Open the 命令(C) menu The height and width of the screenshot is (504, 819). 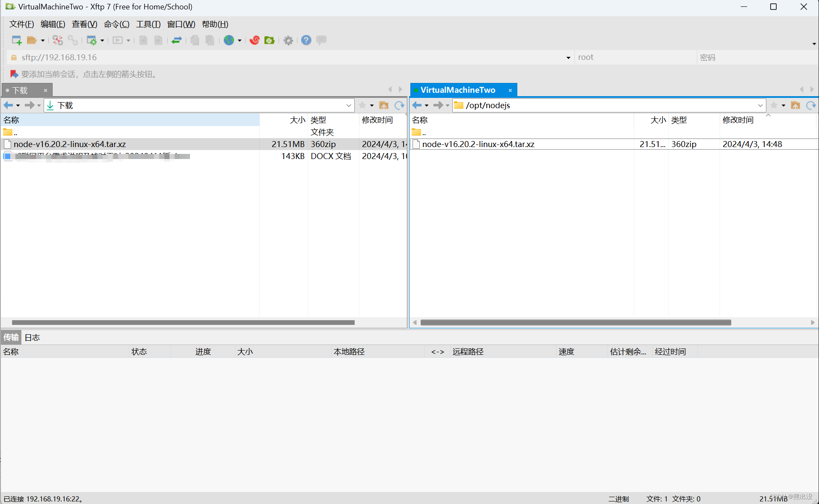(116, 24)
